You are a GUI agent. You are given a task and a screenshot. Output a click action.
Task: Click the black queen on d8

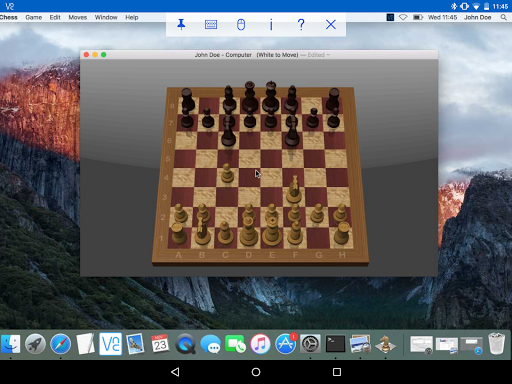point(250,97)
